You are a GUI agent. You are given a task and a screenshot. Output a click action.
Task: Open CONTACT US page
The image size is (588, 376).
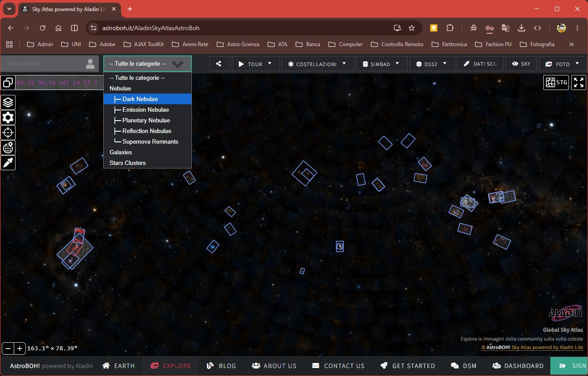339,366
